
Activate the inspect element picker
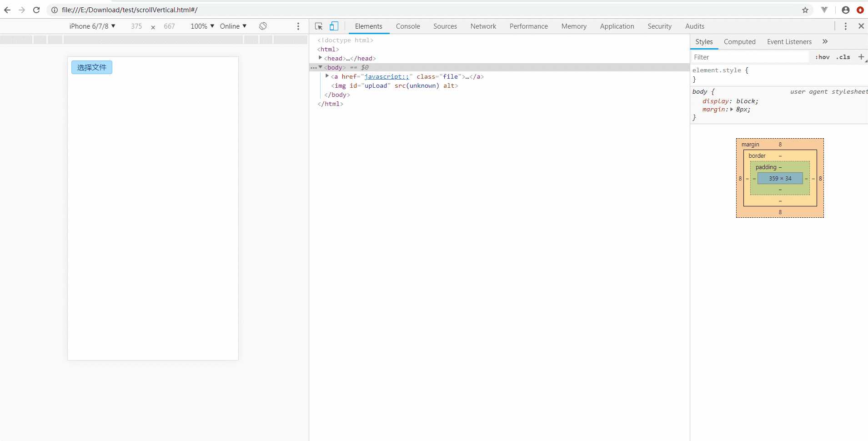point(319,26)
